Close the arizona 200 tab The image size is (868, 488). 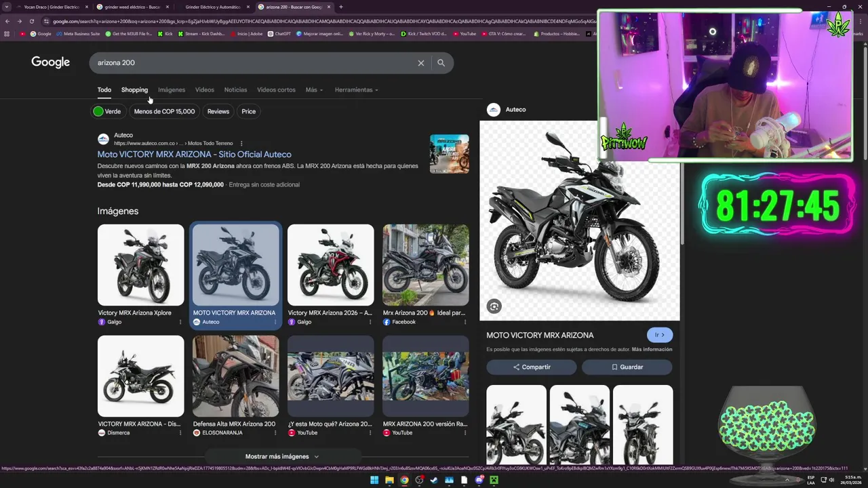click(329, 7)
